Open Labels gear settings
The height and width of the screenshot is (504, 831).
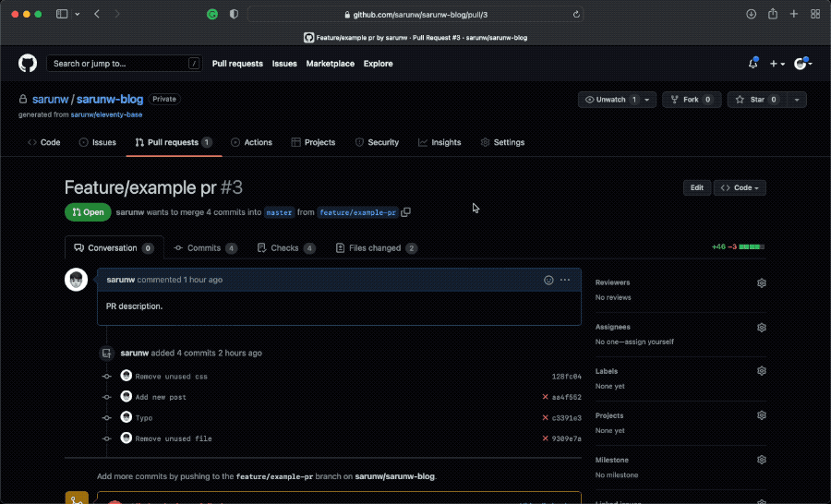click(762, 371)
